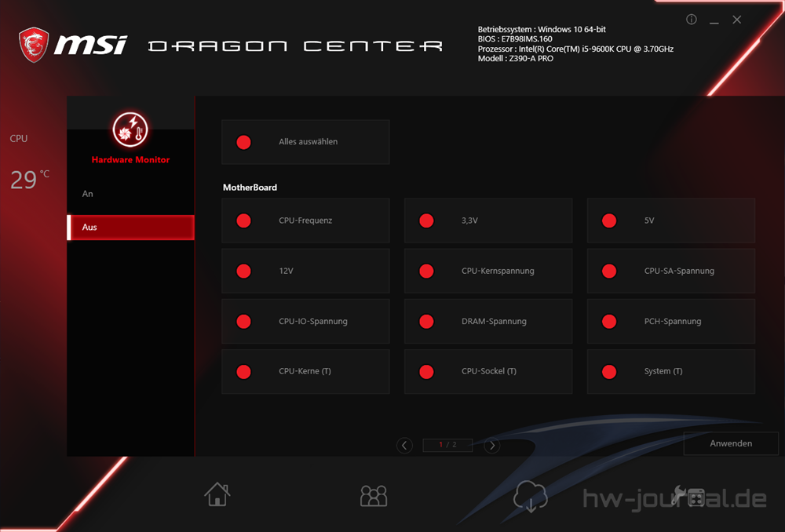Select the An option in sidebar
Viewport: 785px width, 532px height.
tap(130, 194)
